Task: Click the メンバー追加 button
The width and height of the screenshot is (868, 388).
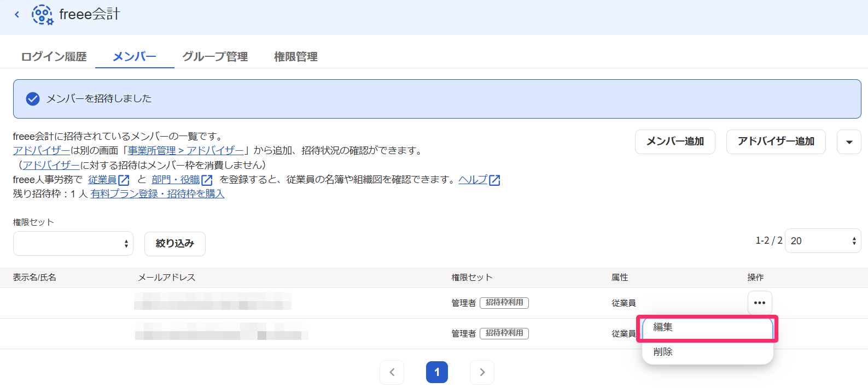Action: coord(675,142)
